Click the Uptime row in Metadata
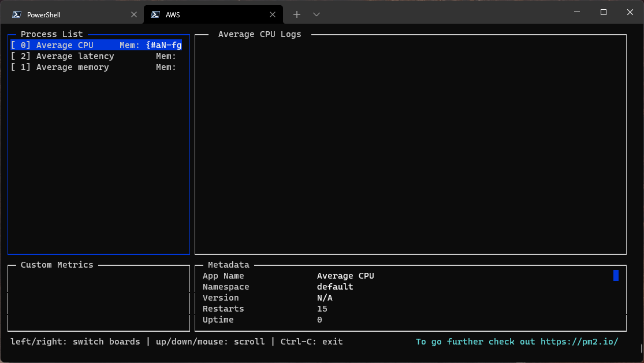 click(x=218, y=320)
